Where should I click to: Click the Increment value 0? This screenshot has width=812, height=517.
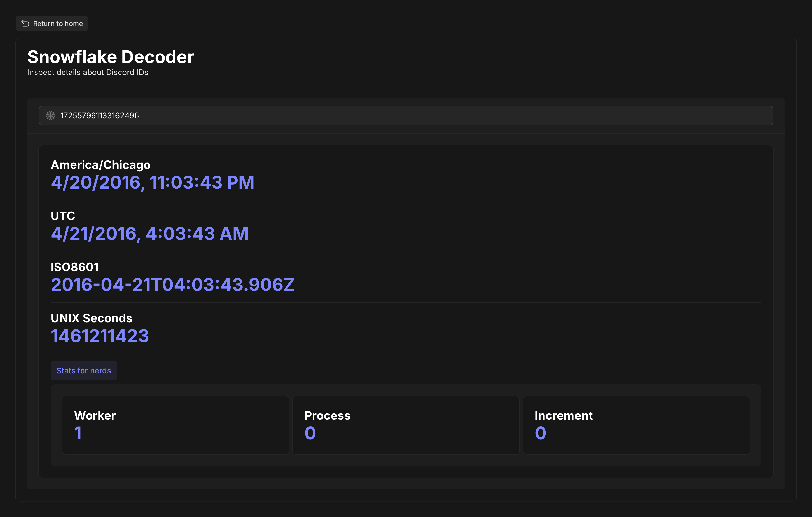click(x=541, y=433)
